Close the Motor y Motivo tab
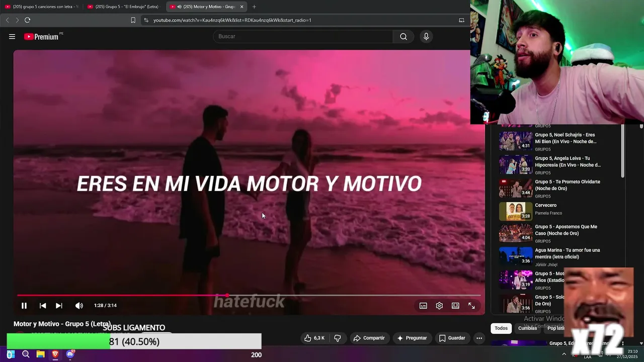644x362 pixels. [242, 7]
